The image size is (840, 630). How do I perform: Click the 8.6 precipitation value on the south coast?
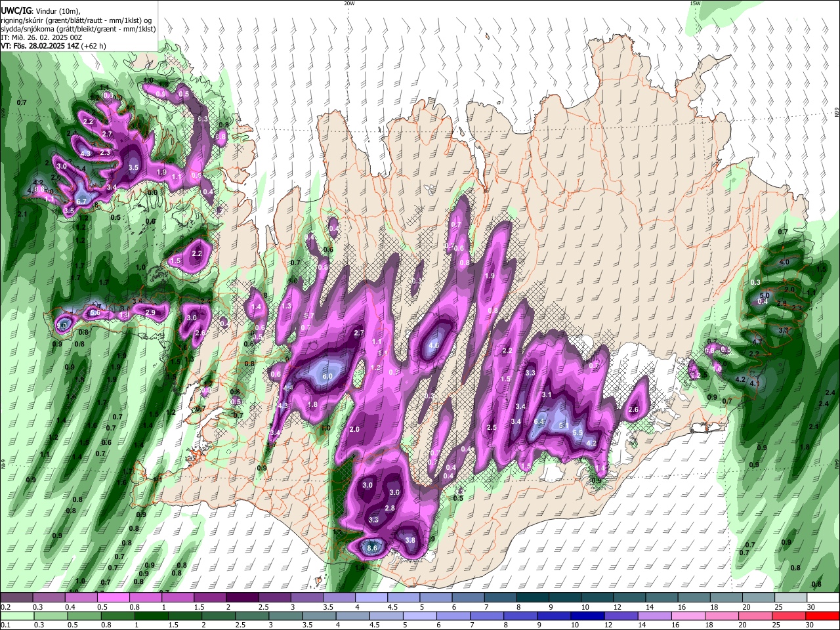373,548
